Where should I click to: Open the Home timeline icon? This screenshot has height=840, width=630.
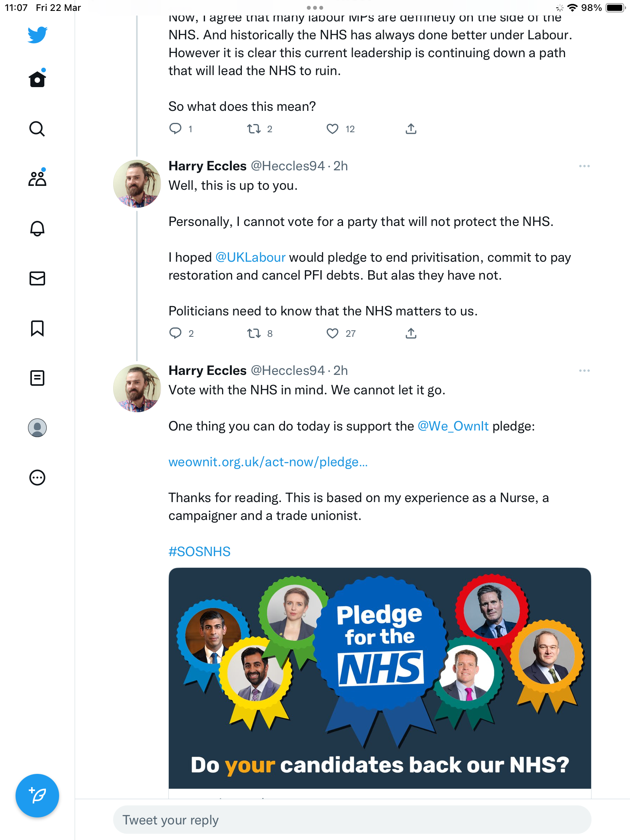(37, 79)
